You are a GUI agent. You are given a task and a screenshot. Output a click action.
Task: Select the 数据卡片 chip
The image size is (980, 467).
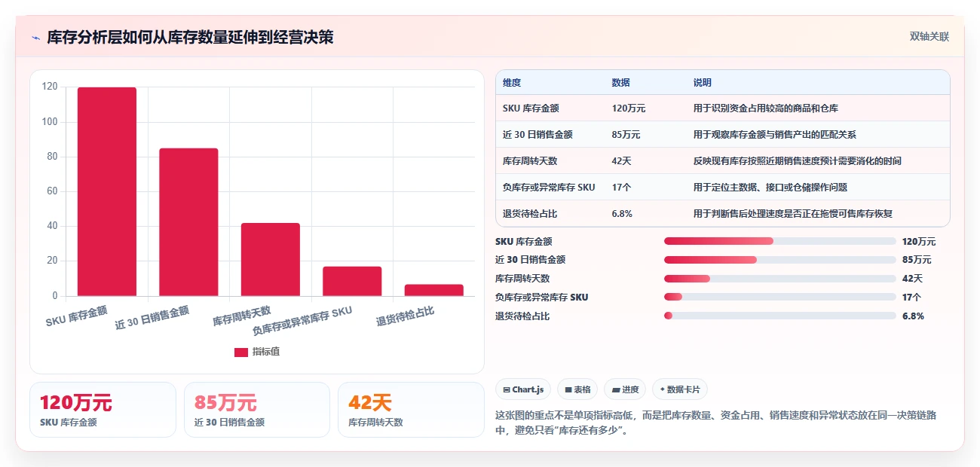click(680, 389)
